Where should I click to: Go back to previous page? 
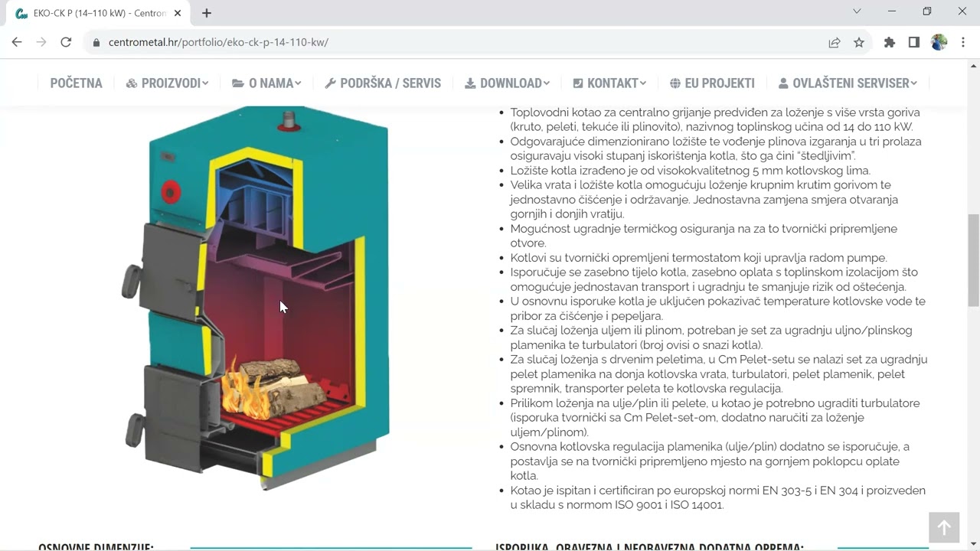(17, 42)
